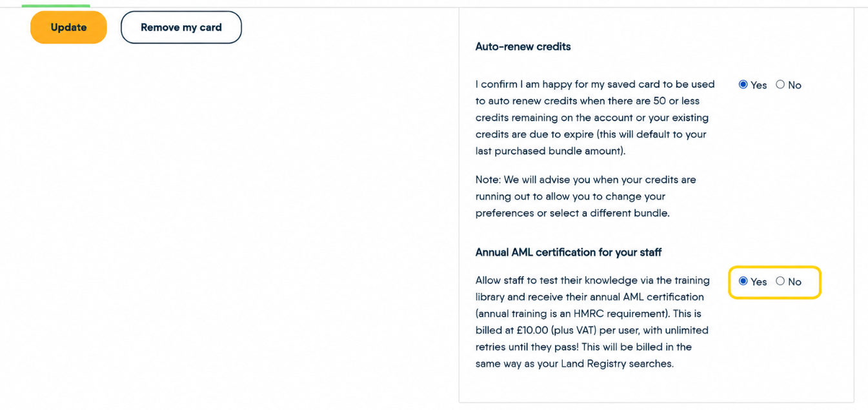
Task: Click the Note about credits running out
Action: (586, 196)
